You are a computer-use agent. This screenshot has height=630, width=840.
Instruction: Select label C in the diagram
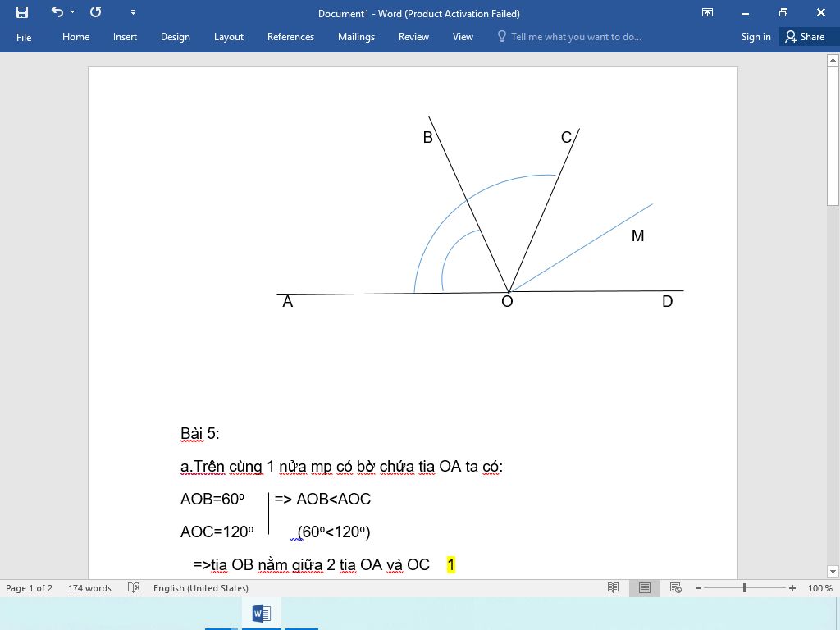[566, 138]
